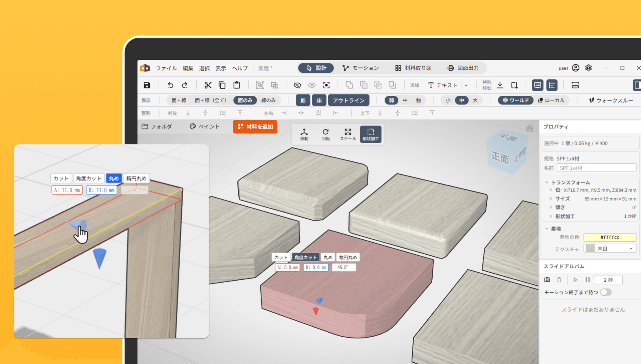Toggle the 床 floor display
The image size is (641, 364).
(x=319, y=100)
